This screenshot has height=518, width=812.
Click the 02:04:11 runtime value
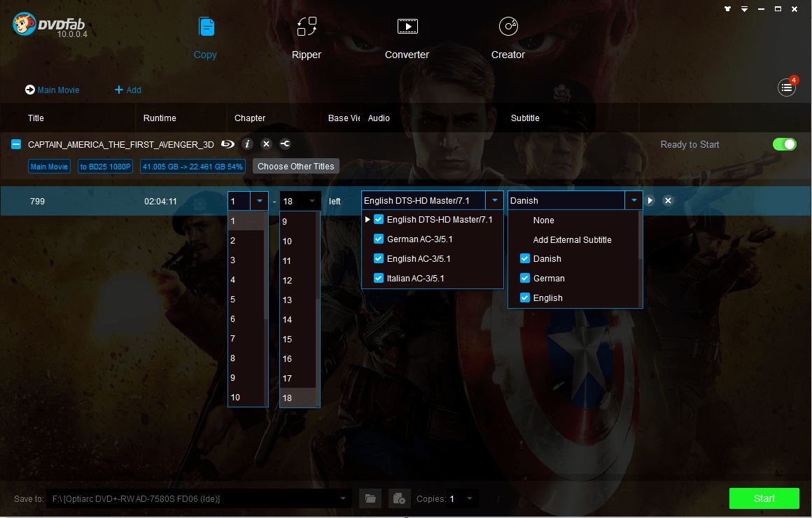160,201
